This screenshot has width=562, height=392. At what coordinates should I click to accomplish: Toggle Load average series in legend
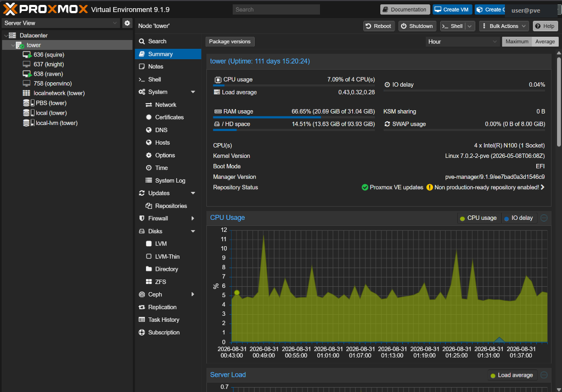512,375
